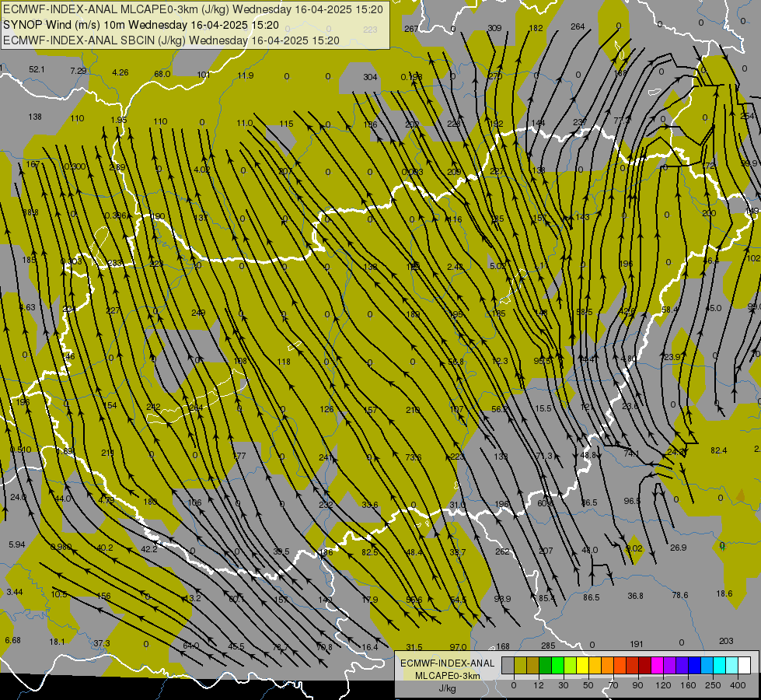Select the dark gold legend swatch
Screen dimensions: 761x700
coord(533,665)
